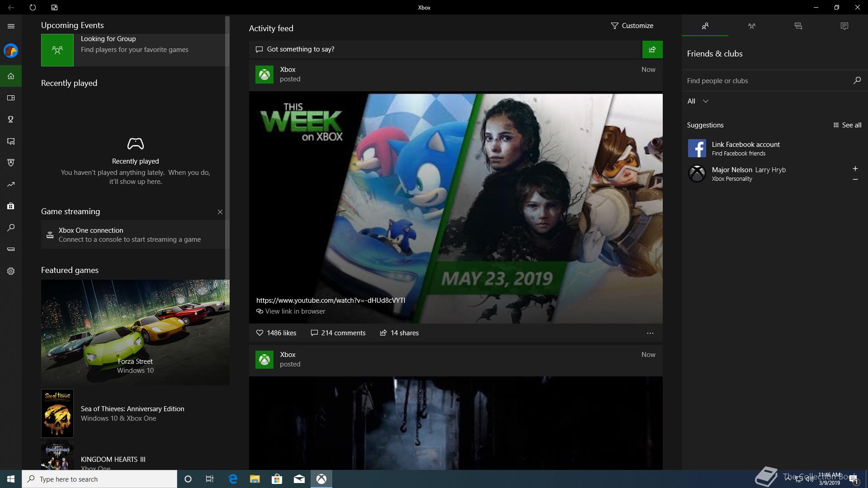Viewport: 868px width, 488px height.
Task: Remove Major Nelson suggestion with minus icon
Action: [x=855, y=179]
